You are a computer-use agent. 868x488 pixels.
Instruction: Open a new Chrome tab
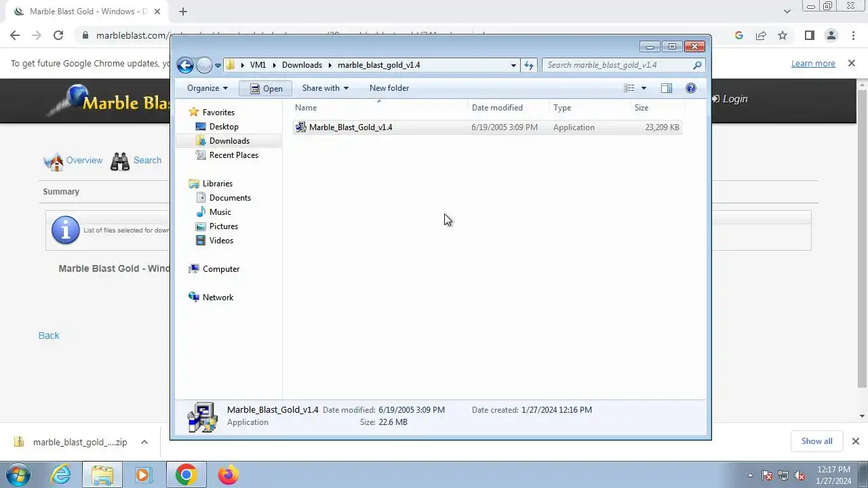coord(183,12)
